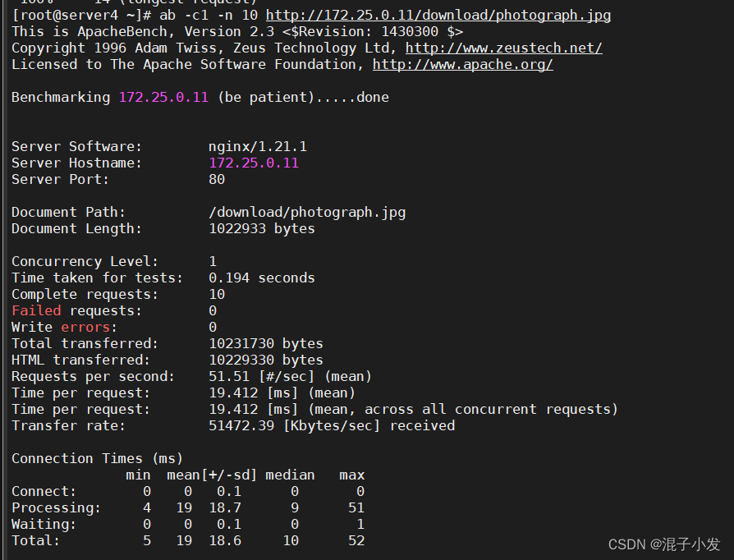Screen dimensions: 734x560
Task: Open the photograph.jpg URL in the ab command
Action: tap(438, 16)
